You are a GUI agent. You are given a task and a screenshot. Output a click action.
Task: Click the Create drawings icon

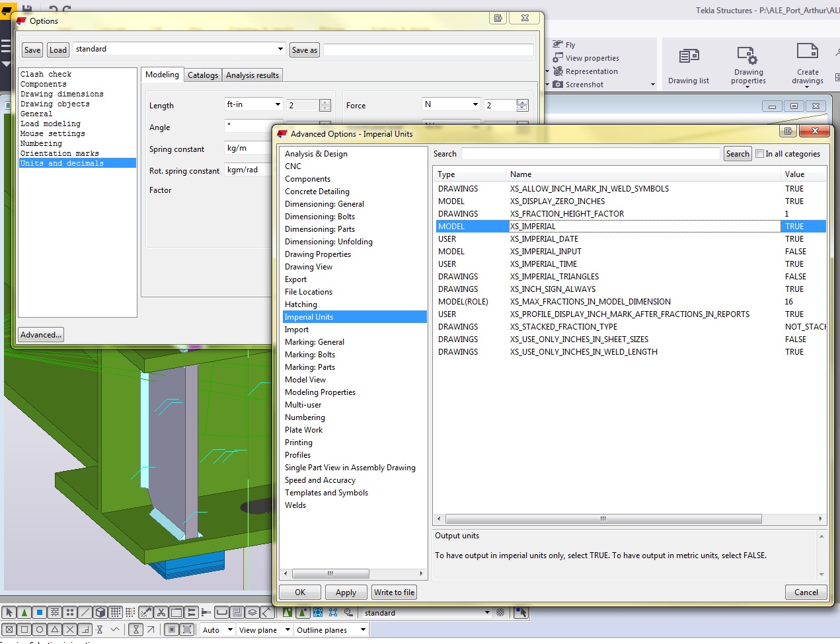tap(807, 52)
